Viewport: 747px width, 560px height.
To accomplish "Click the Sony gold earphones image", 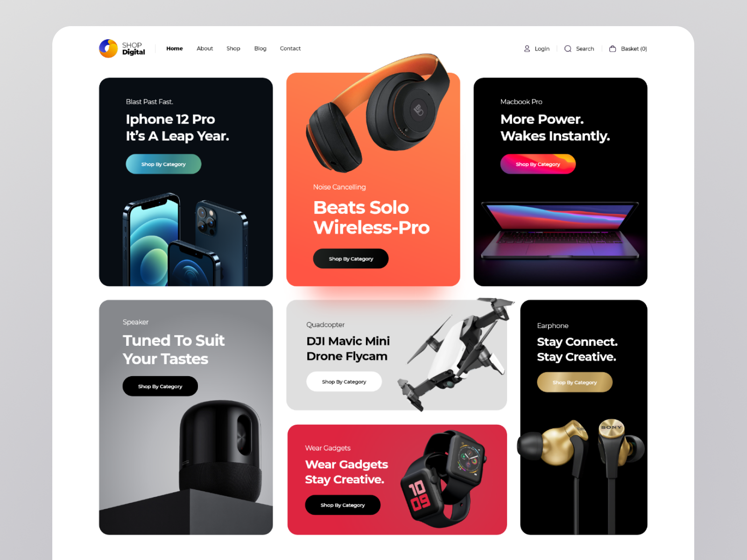I will 581,471.
